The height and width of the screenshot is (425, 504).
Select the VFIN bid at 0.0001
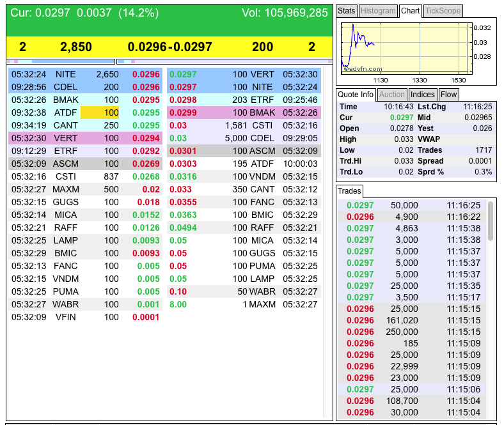(85, 317)
